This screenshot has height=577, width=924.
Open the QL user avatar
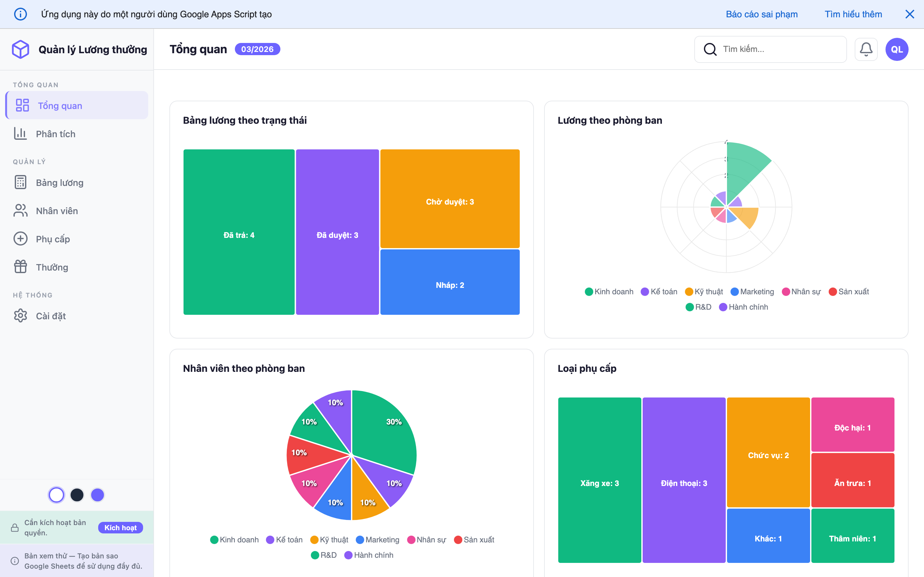(x=896, y=49)
